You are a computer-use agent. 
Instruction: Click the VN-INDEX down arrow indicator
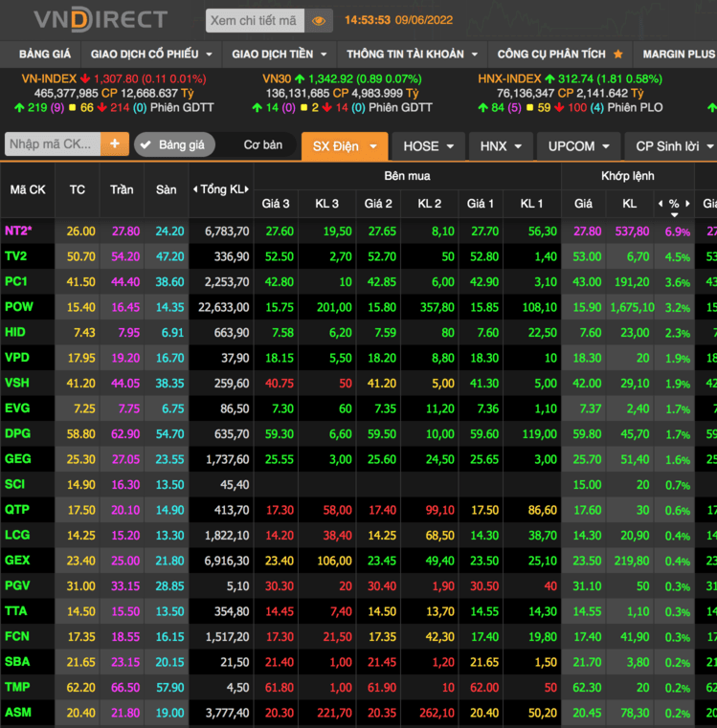coord(84,78)
